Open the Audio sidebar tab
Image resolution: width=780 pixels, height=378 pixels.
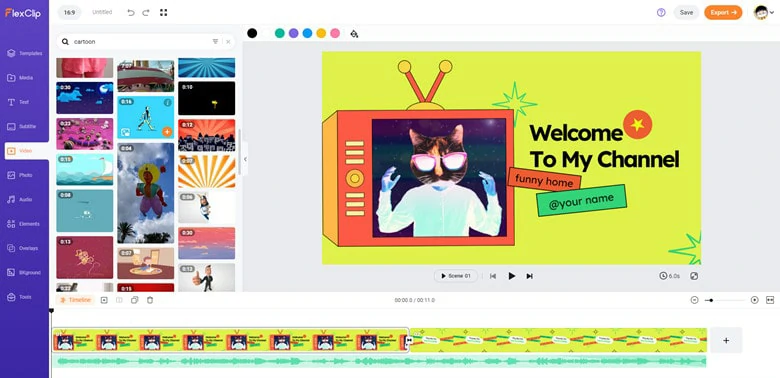[24, 199]
